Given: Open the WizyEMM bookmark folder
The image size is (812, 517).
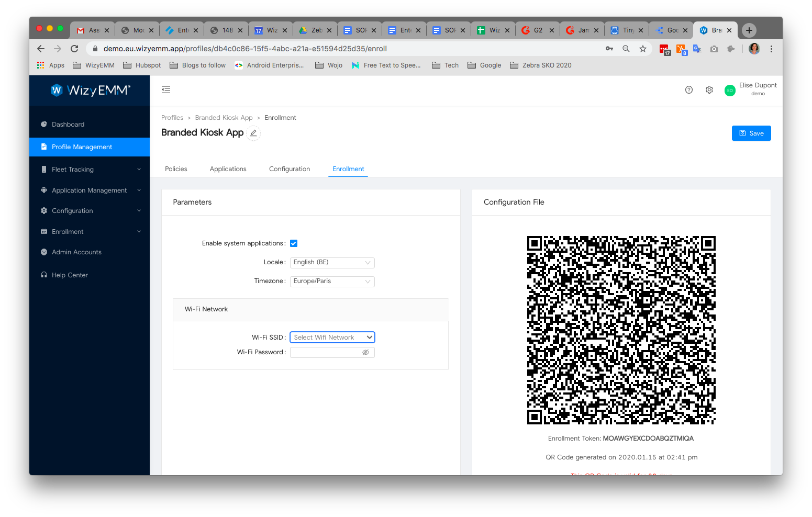Looking at the screenshot, I should pyautogui.click(x=94, y=65).
